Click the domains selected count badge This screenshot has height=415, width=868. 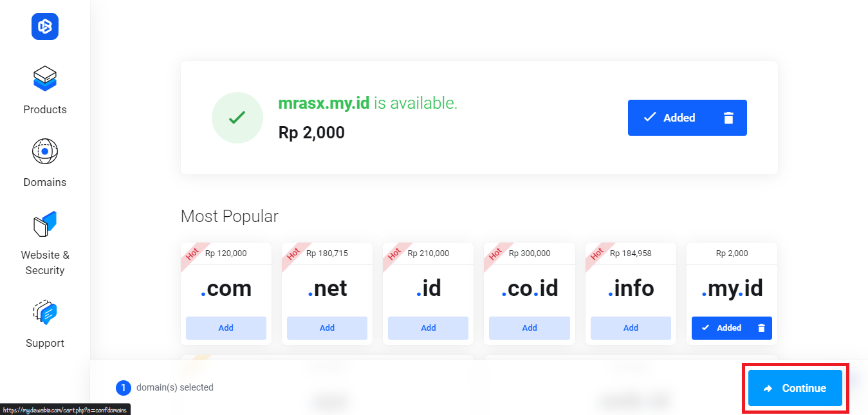[x=123, y=388]
